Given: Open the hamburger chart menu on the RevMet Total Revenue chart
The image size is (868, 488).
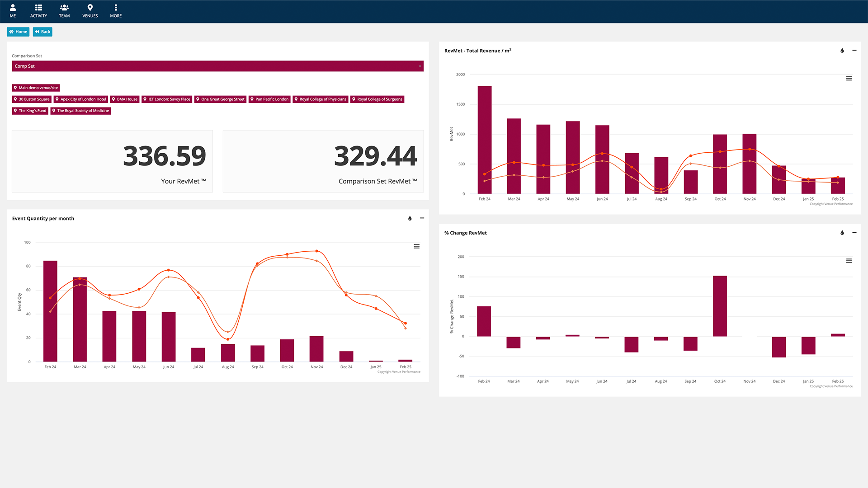Looking at the screenshot, I should pyautogui.click(x=849, y=78).
